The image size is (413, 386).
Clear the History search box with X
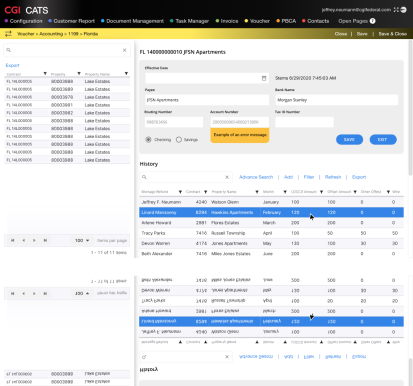click(x=227, y=177)
